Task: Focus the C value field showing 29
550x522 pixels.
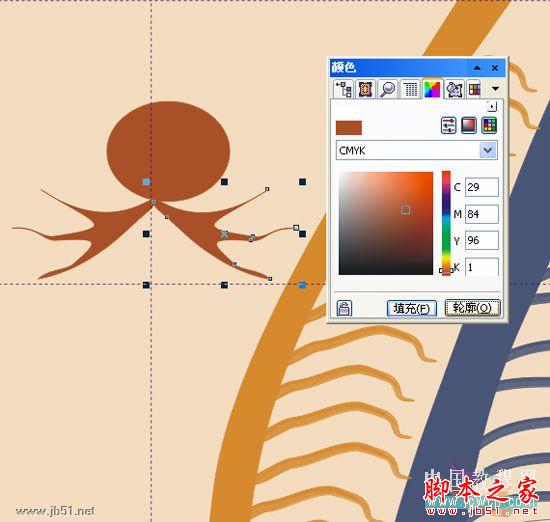Action: (x=482, y=187)
